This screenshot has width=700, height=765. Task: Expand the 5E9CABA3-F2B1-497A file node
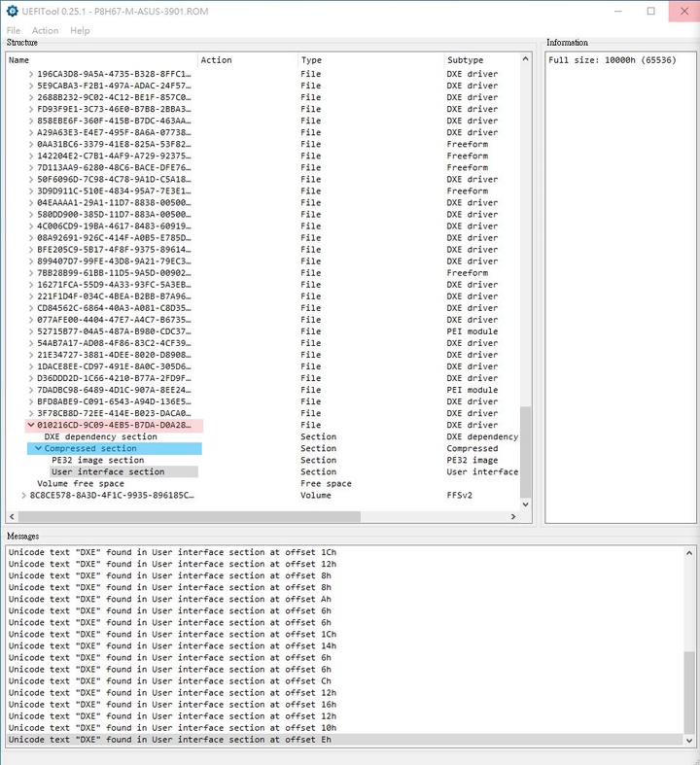click(31, 86)
